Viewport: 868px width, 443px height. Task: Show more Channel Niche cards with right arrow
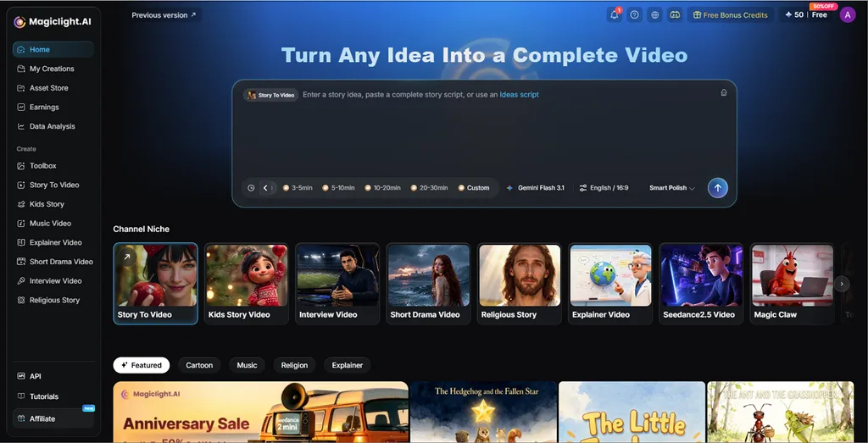pos(842,284)
